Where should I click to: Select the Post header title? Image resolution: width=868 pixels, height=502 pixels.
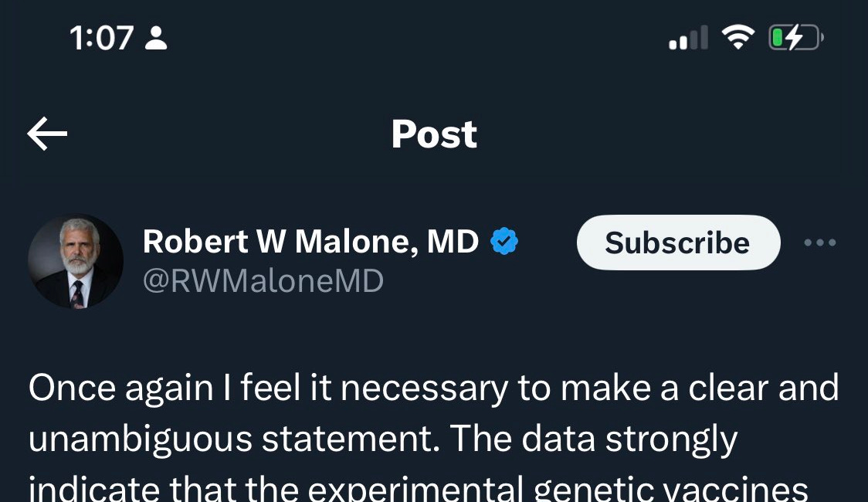pyautogui.click(x=434, y=133)
